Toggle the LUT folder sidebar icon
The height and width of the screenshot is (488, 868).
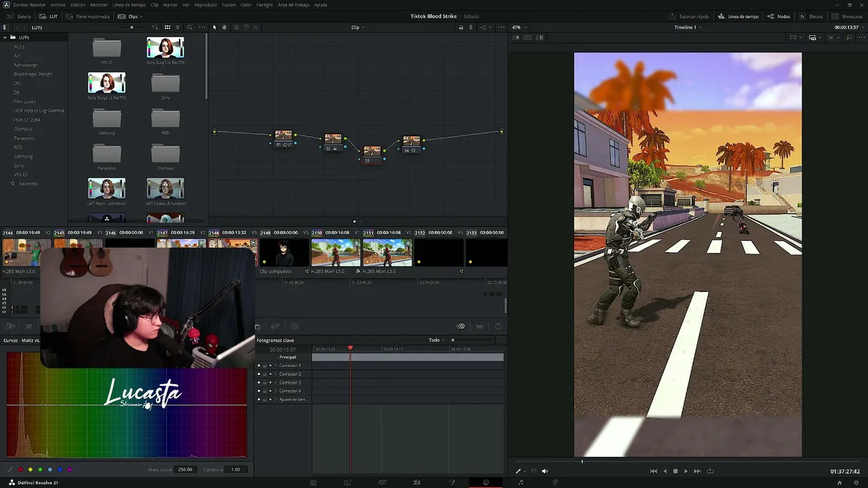pos(5,27)
